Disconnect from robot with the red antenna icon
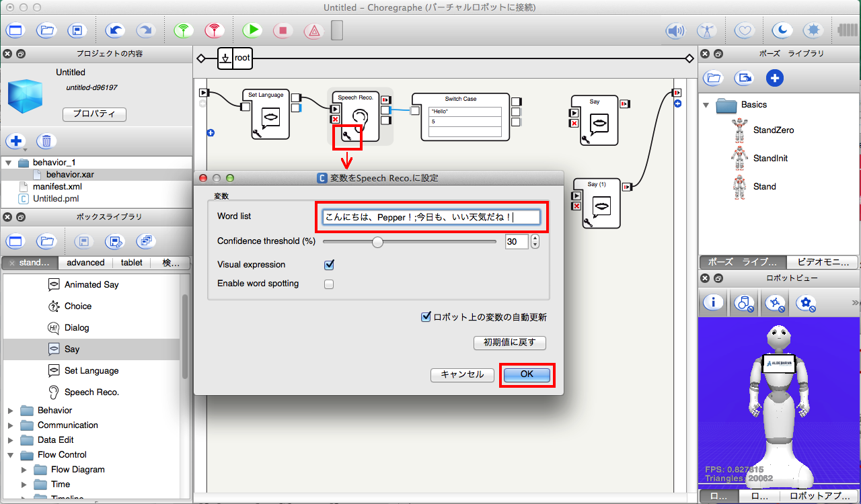This screenshot has height=504, width=861. (x=214, y=31)
